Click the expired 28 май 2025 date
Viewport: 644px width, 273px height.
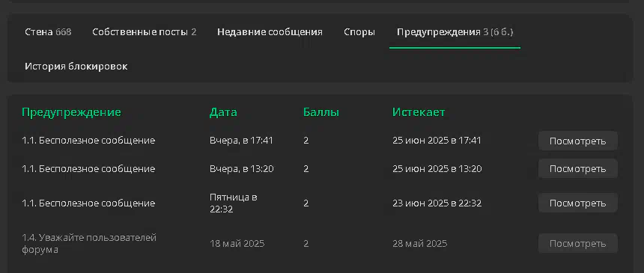(420, 243)
